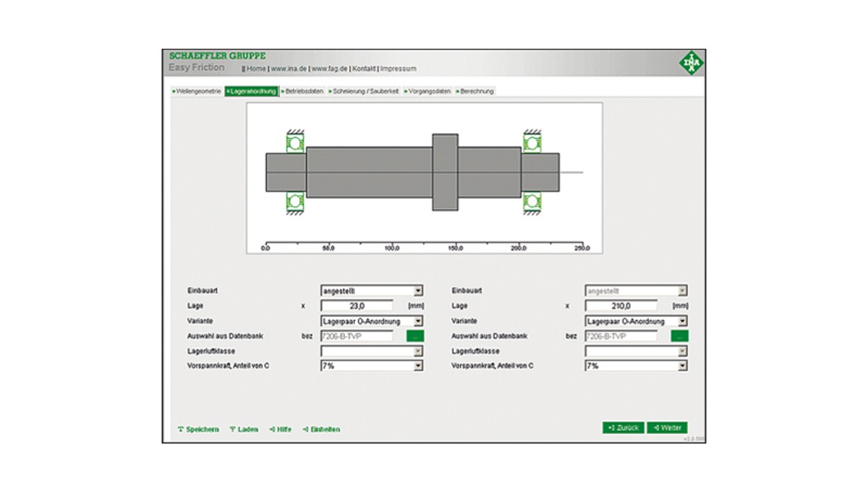Expand the left Einbauart dropdown

[417, 291]
